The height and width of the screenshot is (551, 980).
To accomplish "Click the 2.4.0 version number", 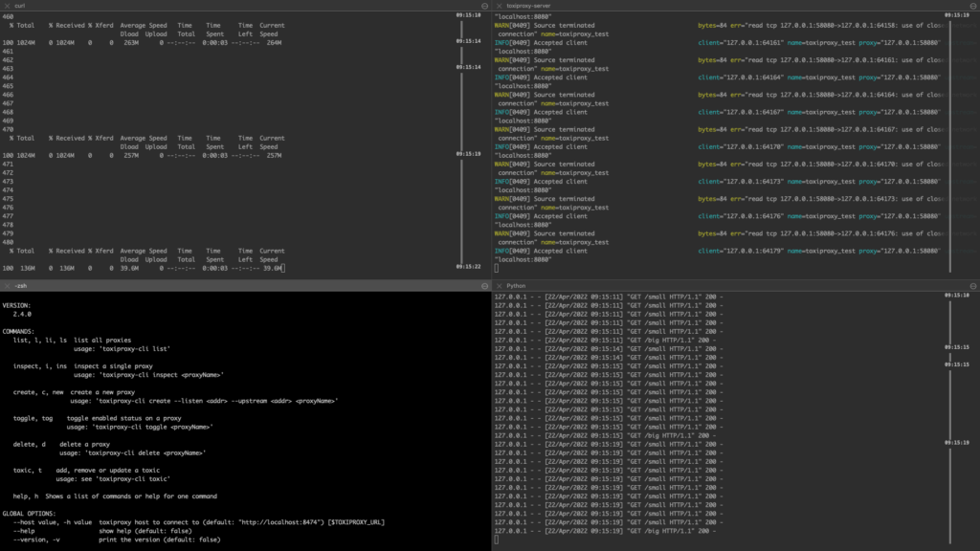I will tap(22, 314).
